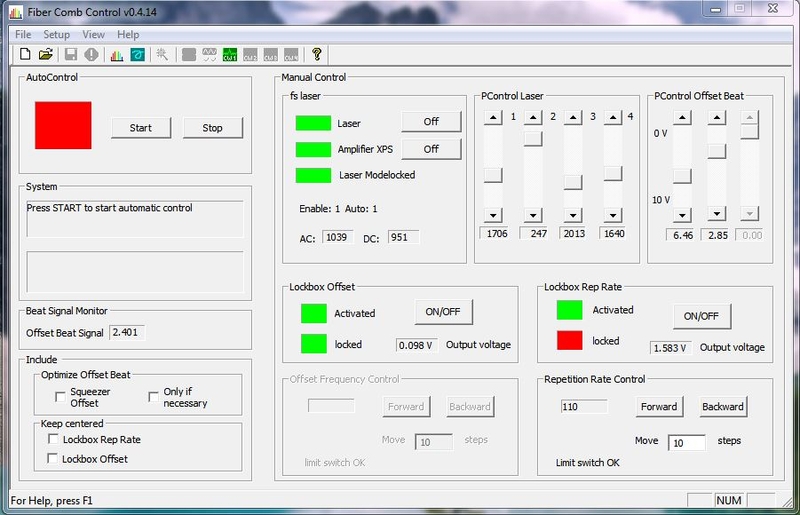
Task: Select the gray CW 3 toolbar icon
Action: tap(270, 55)
